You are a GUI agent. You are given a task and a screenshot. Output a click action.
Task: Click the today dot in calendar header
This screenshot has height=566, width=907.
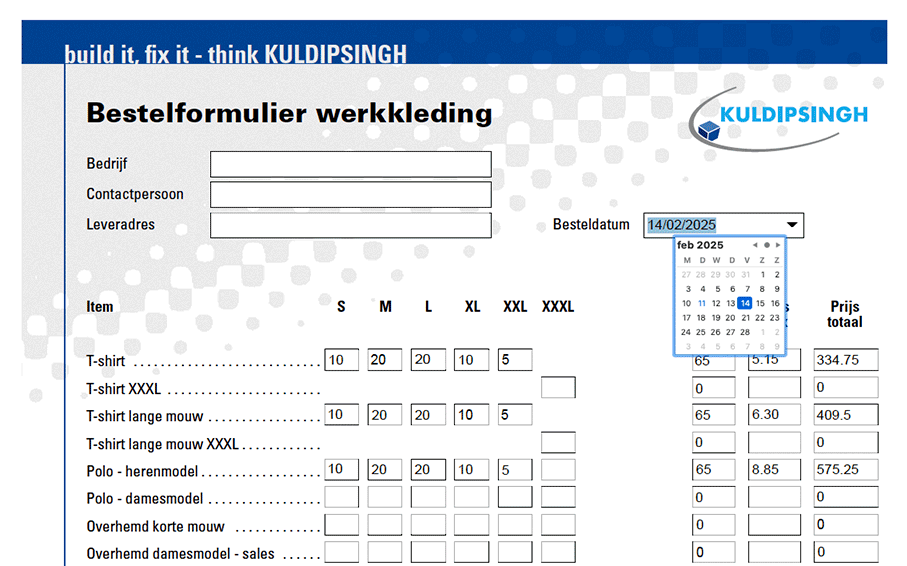click(767, 245)
